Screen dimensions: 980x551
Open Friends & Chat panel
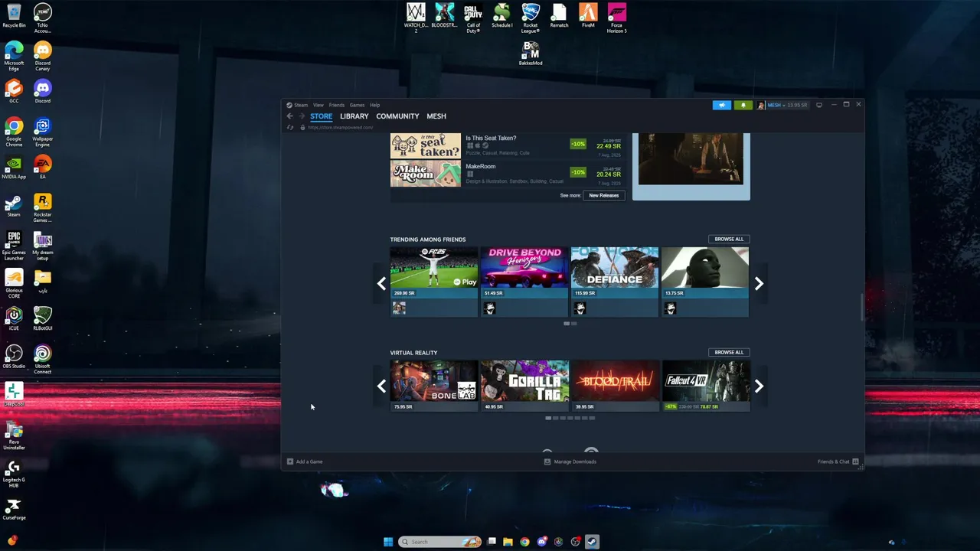pyautogui.click(x=838, y=461)
